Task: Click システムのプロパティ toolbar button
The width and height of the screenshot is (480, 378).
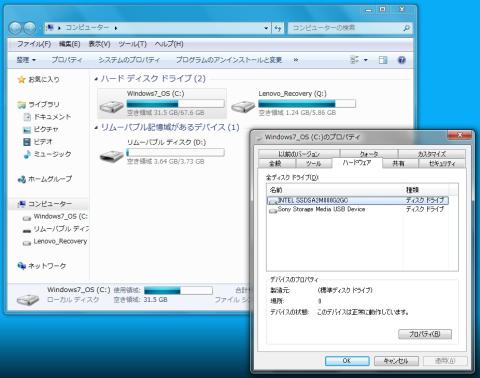Action: click(x=129, y=60)
